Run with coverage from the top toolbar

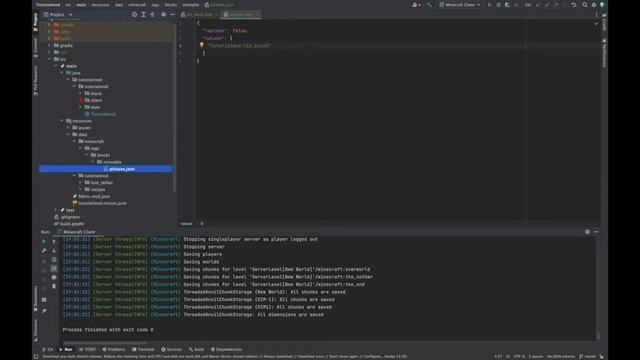point(507,5)
